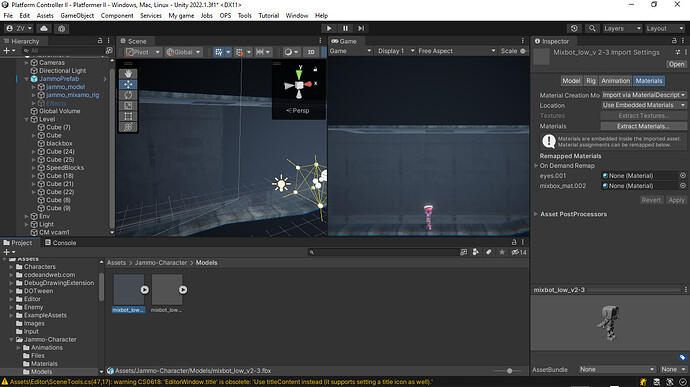Select the combined Transform tool
Image resolution: width=690 pixels, height=387 pixels.
128,127
